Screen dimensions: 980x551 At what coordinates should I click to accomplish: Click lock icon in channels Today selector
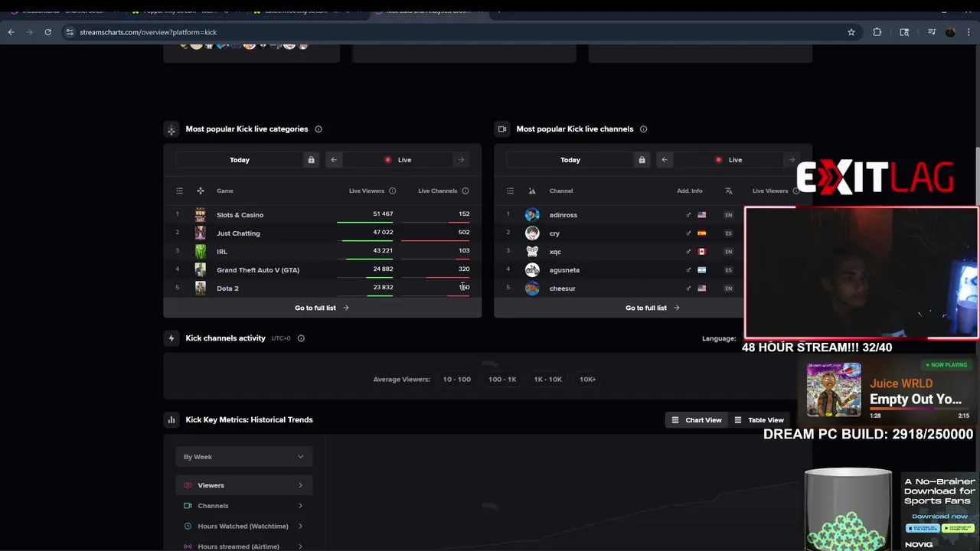pos(642,160)
